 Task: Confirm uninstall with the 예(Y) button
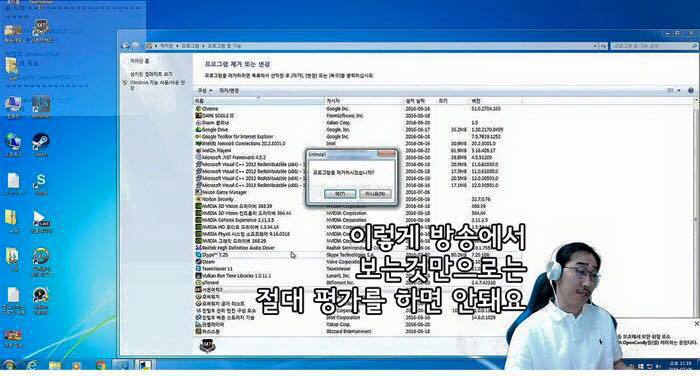pyautogui.click(x=340, y=194)
